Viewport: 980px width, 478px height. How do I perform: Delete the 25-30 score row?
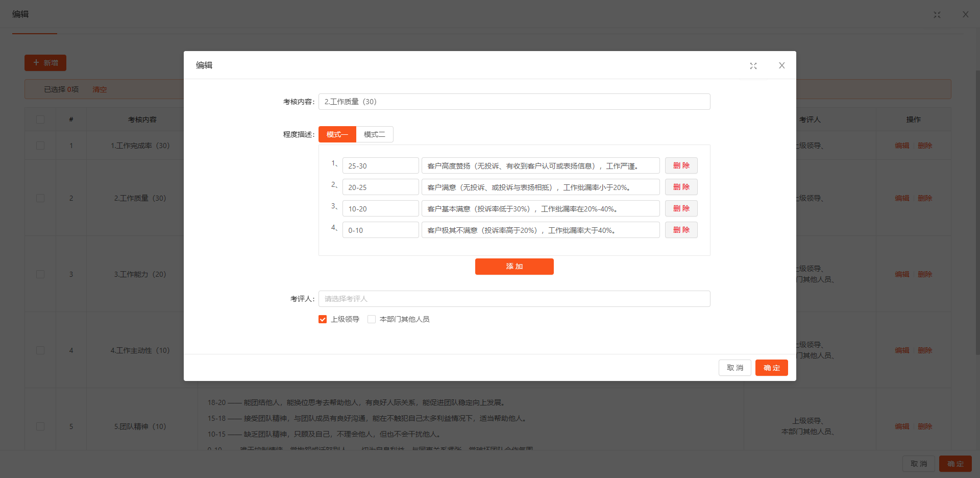(x=681, y=165)
